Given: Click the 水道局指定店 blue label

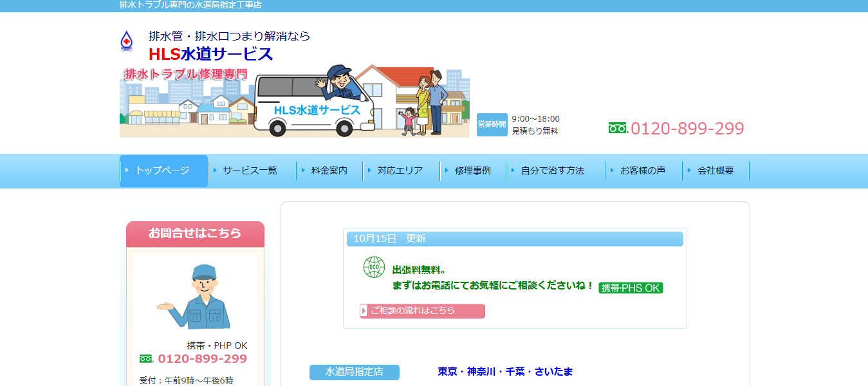Looking at the screenshot, I should 354,372.
